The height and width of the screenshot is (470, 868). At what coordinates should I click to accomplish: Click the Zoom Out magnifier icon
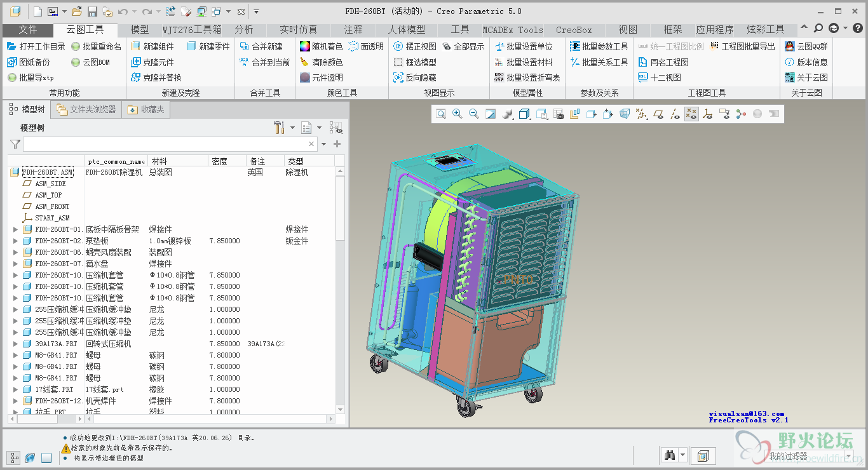(474, 114)
